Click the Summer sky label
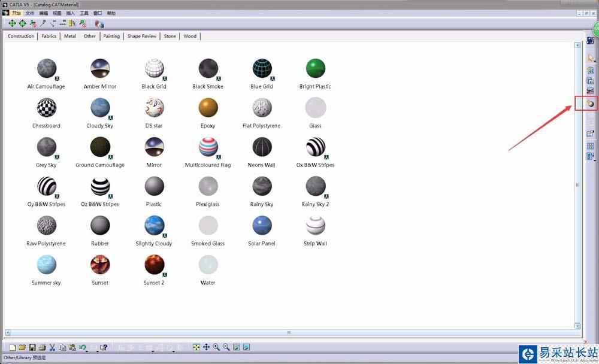The width and height of the screenshot is (599, 364). click(x=46, y=283)
